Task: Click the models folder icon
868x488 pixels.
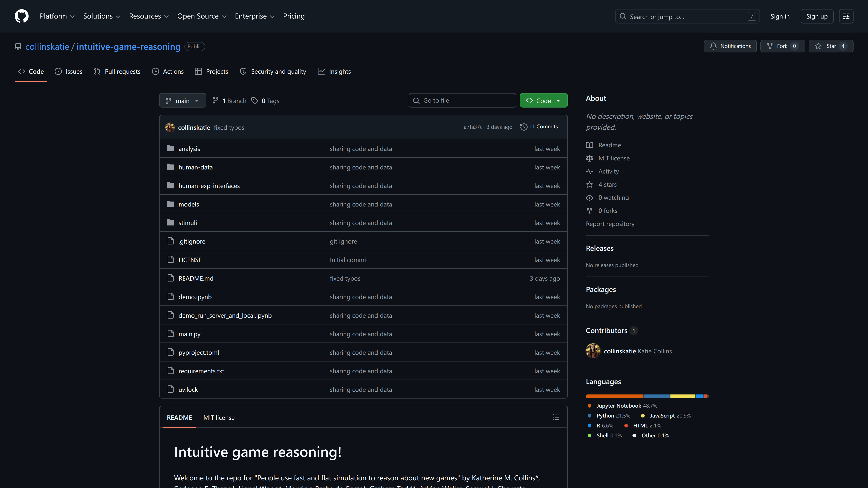Action: pos(170,204)
